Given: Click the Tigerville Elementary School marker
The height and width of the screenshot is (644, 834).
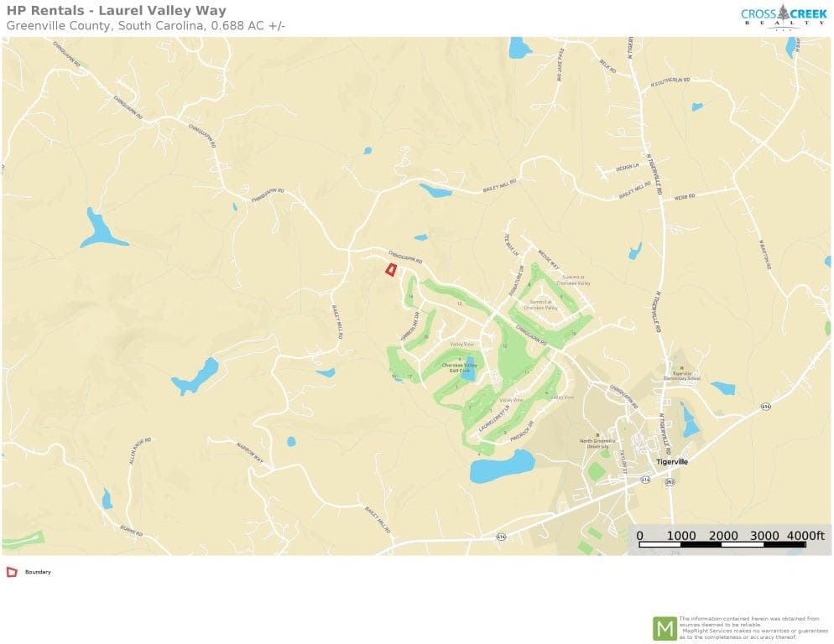Looking at the screenshot, I should point(682,368).
